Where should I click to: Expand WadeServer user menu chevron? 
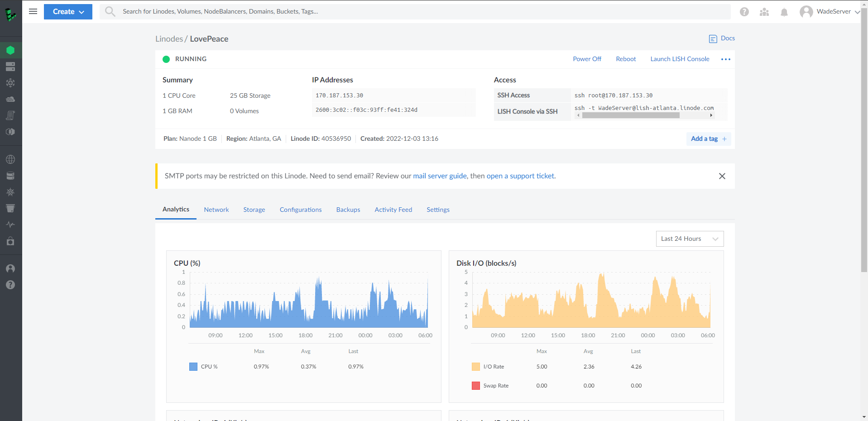pyautogui.click(x=857, y=12)
